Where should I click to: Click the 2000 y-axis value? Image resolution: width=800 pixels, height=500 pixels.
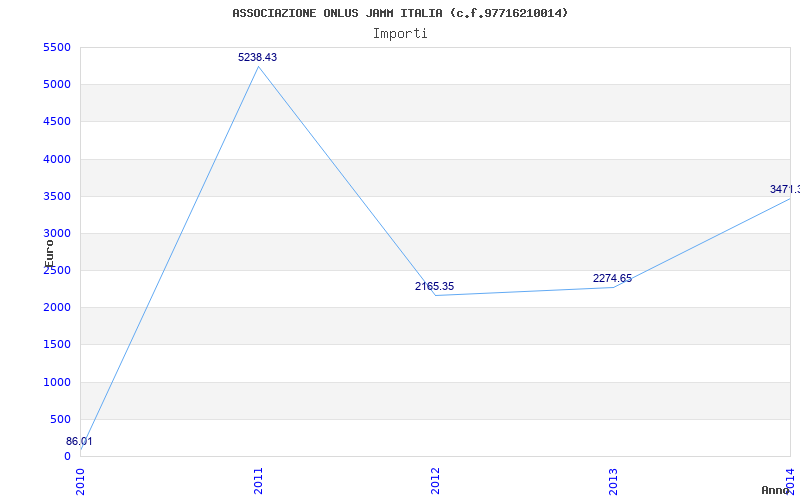[x=57, y=308]
